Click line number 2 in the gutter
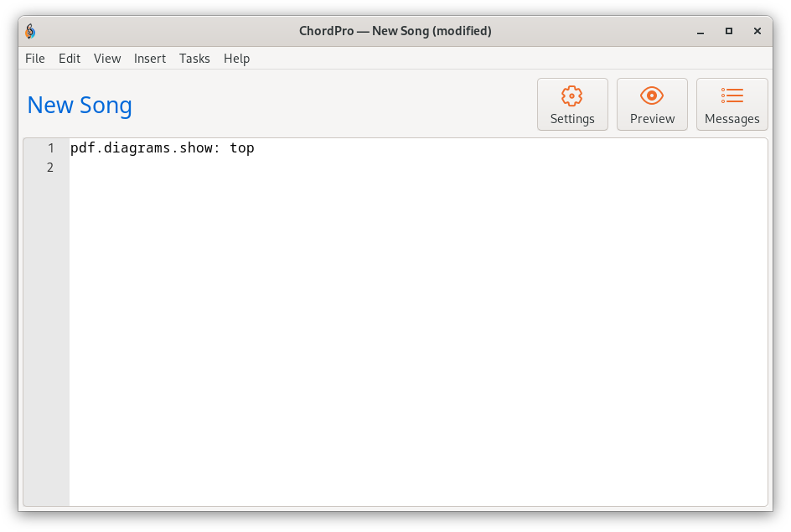Image resolution: width=791 pixels, height=532 pixels. pos(50,168)
